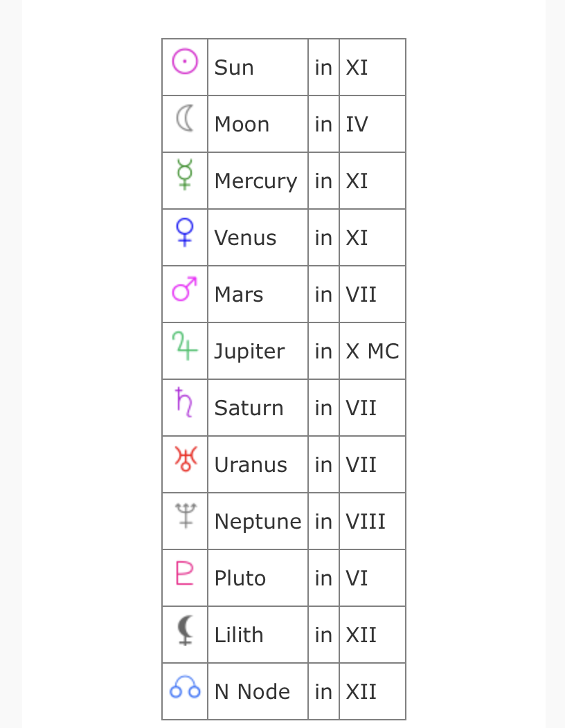Click Neptune's house value VIII
Screen dimensions: 565x728
point(366,522)
